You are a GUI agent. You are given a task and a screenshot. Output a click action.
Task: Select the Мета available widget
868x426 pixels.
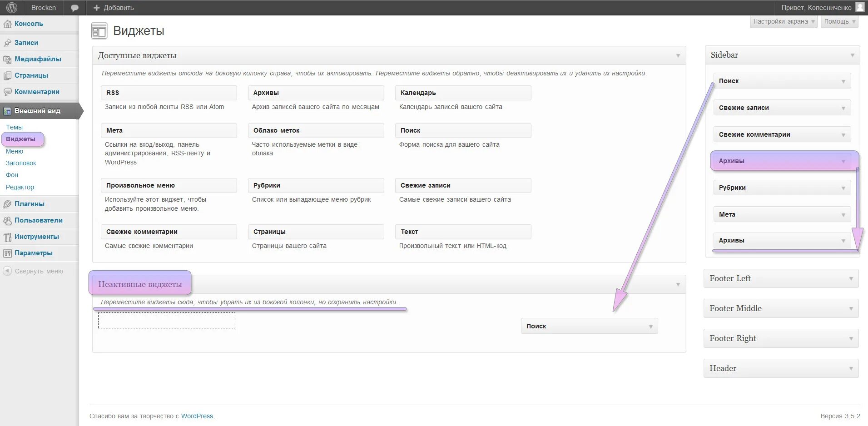(169, 130)
